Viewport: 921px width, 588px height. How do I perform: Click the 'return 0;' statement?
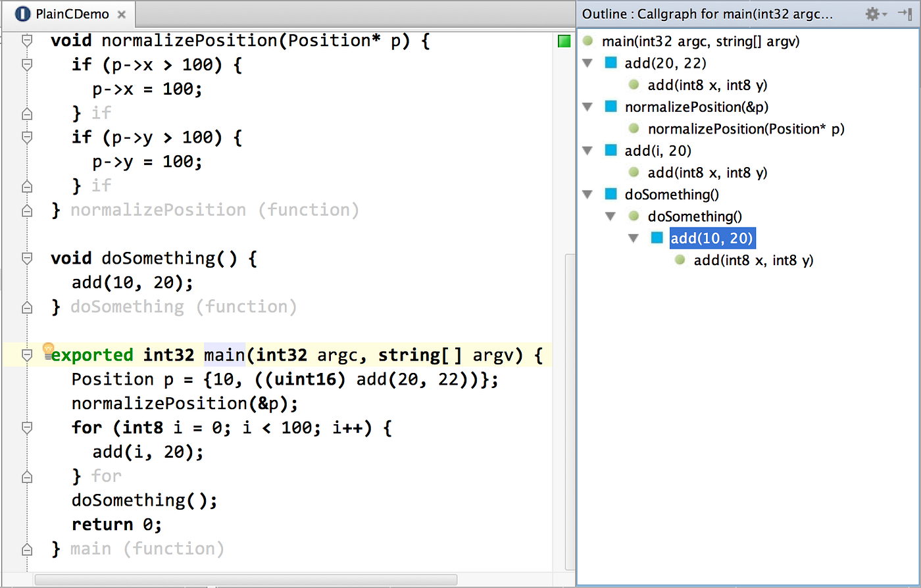[x=116, y=525]
